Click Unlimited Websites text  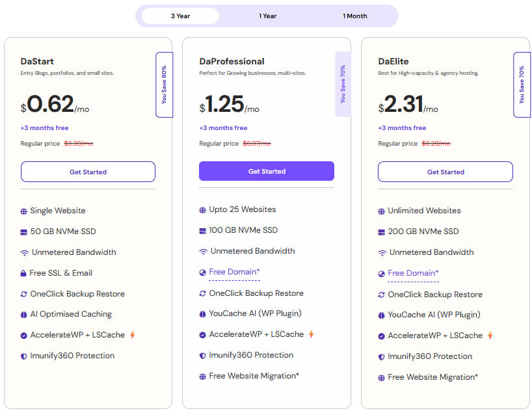pos(424,211)
